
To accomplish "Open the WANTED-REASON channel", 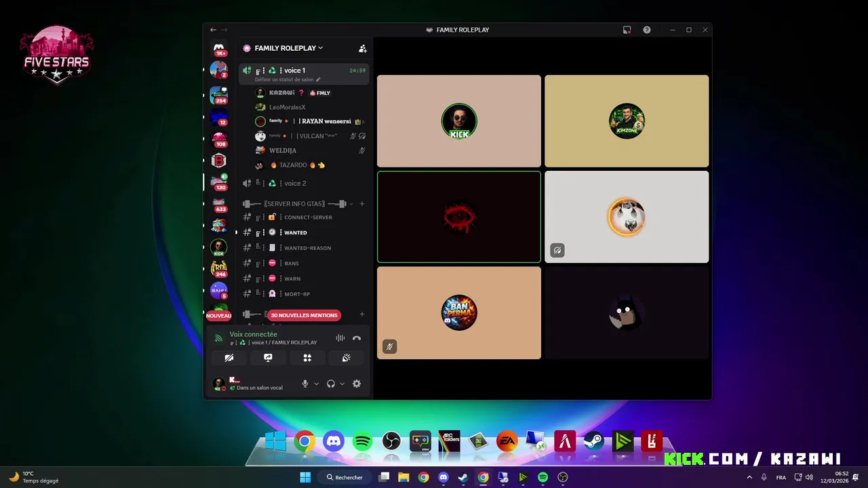I will pos(304,248).
